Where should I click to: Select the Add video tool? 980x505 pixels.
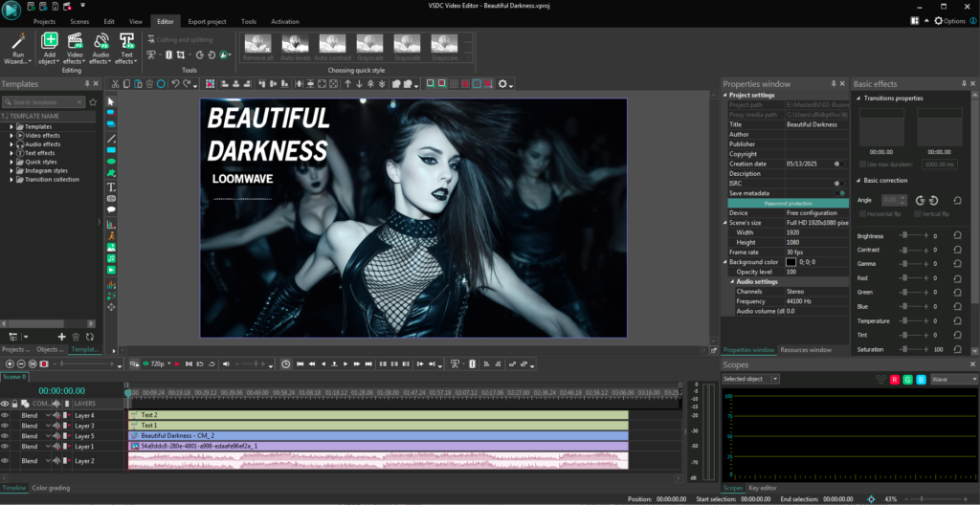pyautogui.click(x=111, y=270)
